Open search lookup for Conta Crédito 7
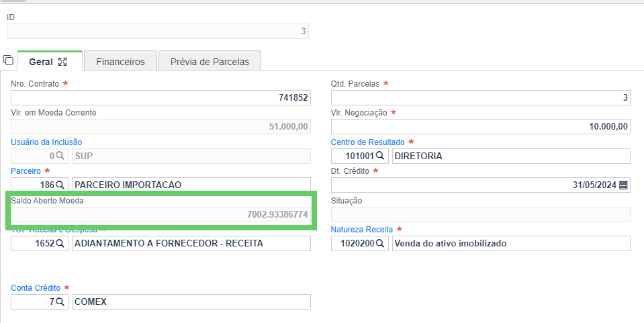This screenshot has height=323, width=644. pyautogui.click(x=60, y=302)
